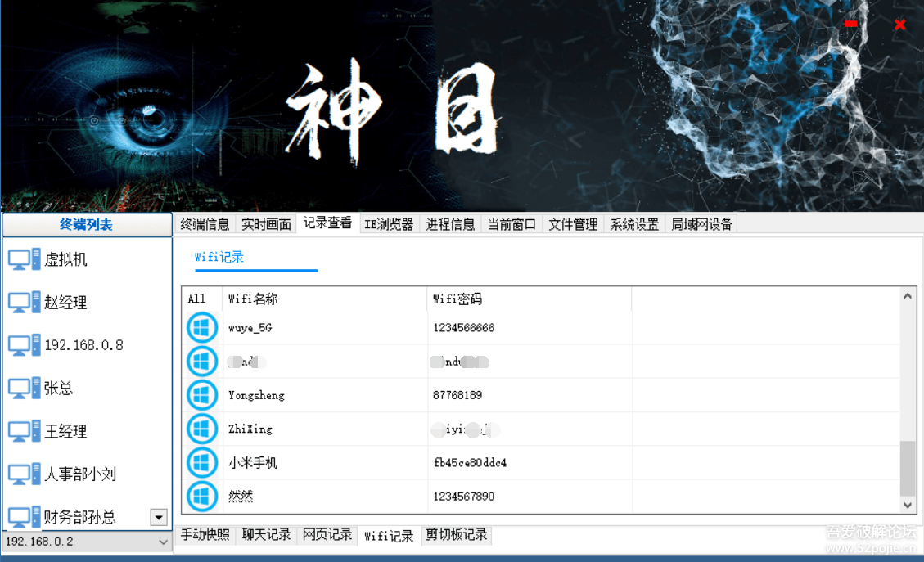Click All to select every wifi record
This screenshot has width=924, height=562.
pyautogui.click(x=195, y=299)
